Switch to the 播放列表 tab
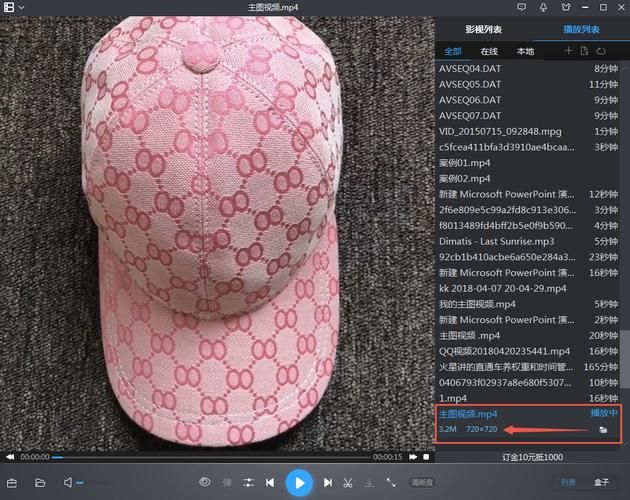This screenshot has width=630, height=500. click(581, 29)
